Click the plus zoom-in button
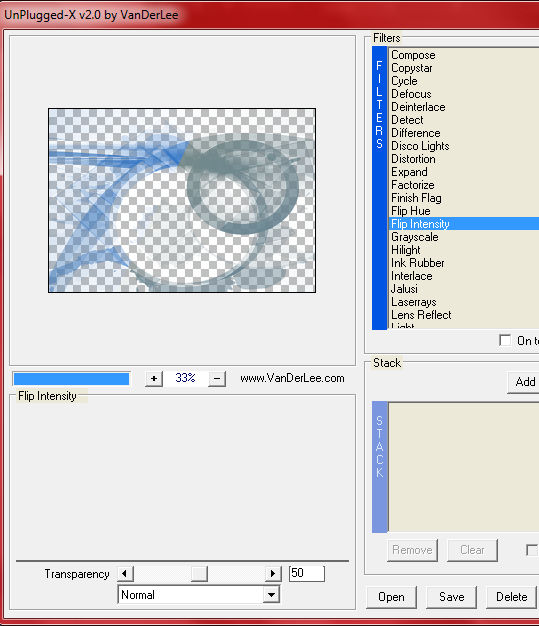The height and width of the screenshot is (626, 539). click(x=154, y=378)
